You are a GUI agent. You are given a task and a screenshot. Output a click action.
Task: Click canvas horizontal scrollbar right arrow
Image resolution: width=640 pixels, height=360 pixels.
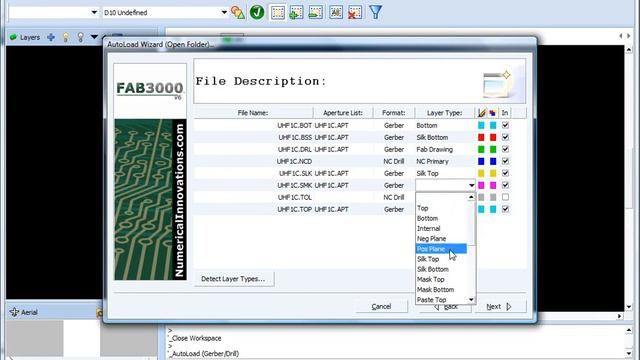pos(620,316)
